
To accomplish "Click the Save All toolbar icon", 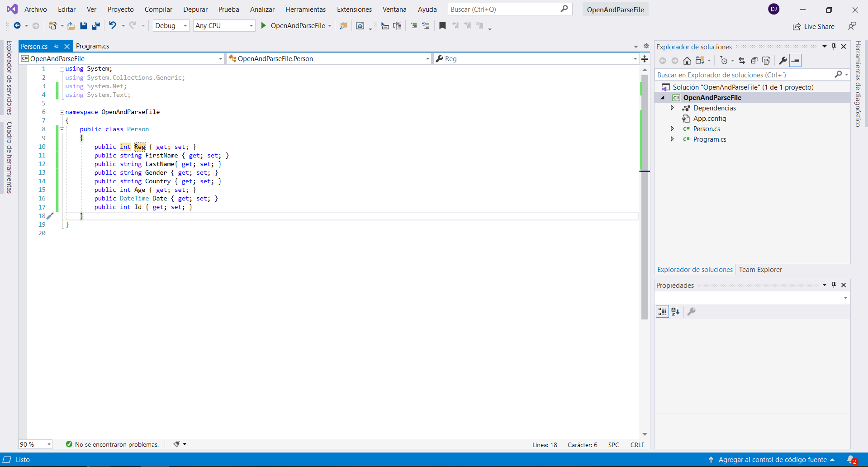I will point(95,26).
